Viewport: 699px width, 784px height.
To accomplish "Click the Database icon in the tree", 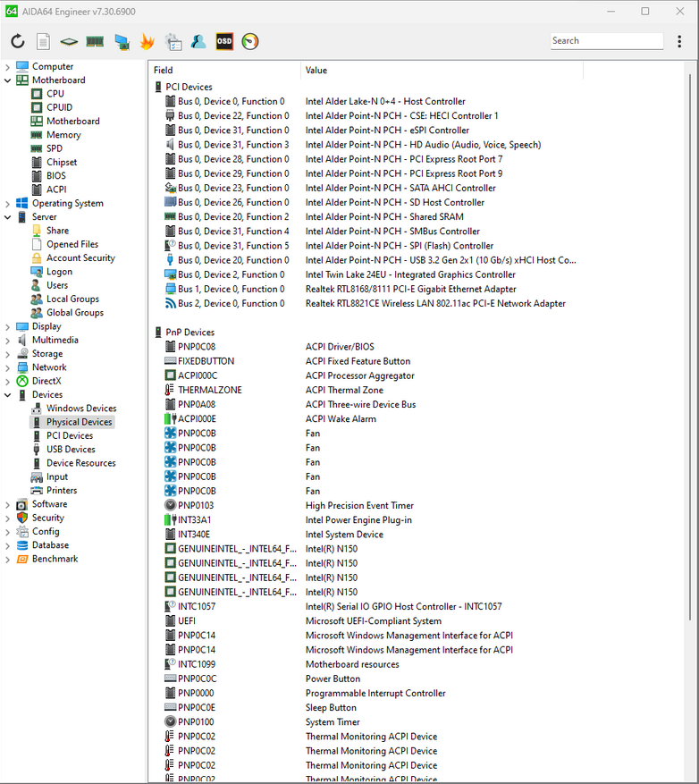I will pyautogui.click(x=22, y=545).
